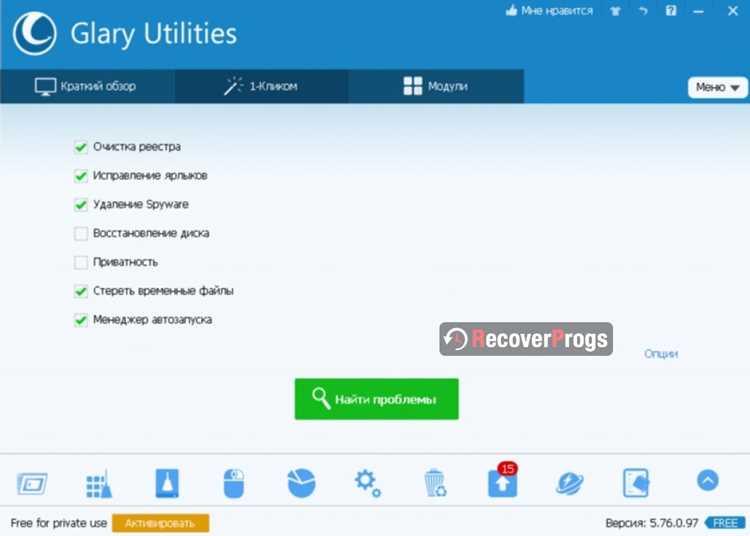Switch to 'Краткий обзор' tab

click(87, 86)
